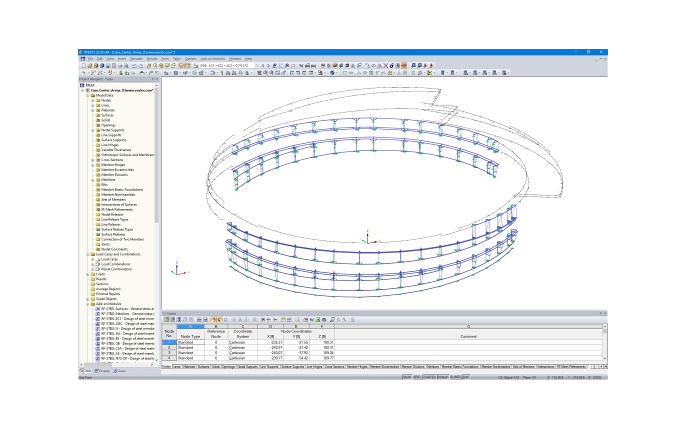Select RF-STEEL EC3 add-on module
The width and height of the screenshot is (686, 429).
(x=127, y=319)
